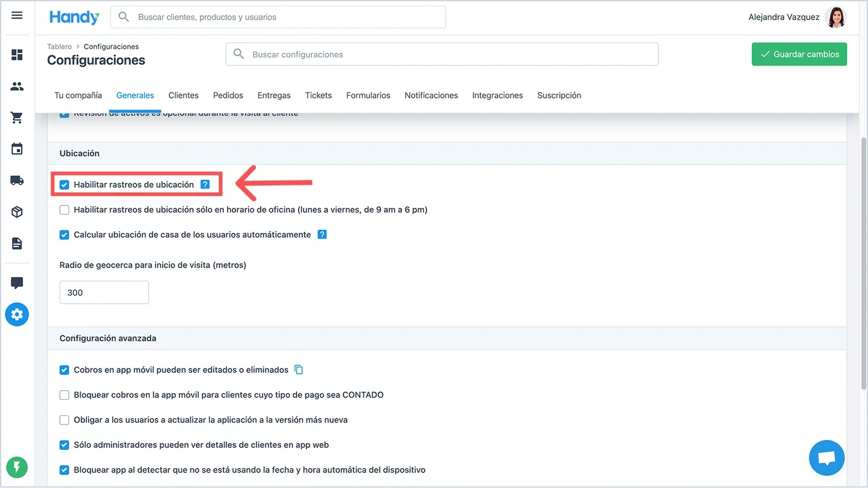Click the geofence radius input field

(104, 292)
